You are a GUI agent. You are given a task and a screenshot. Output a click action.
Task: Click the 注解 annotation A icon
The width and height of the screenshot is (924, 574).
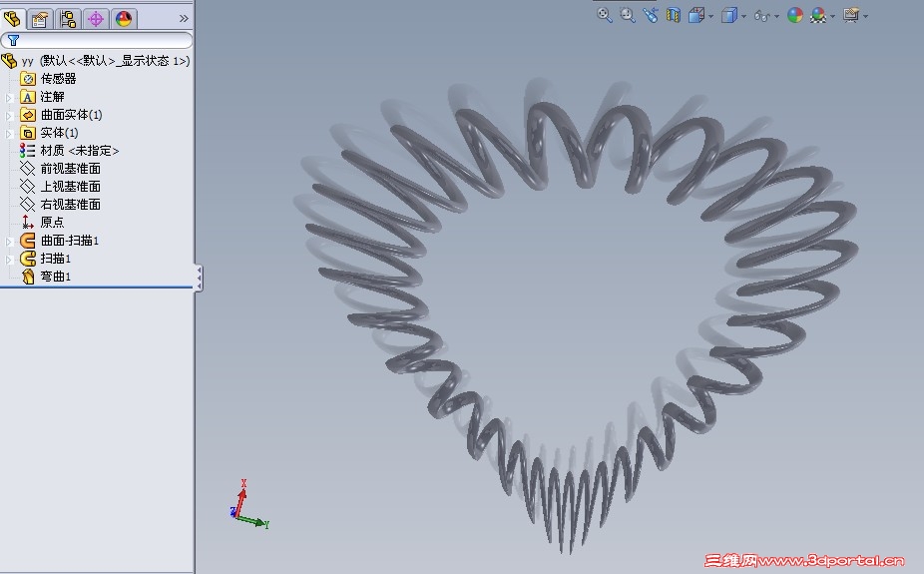[28, 97]
